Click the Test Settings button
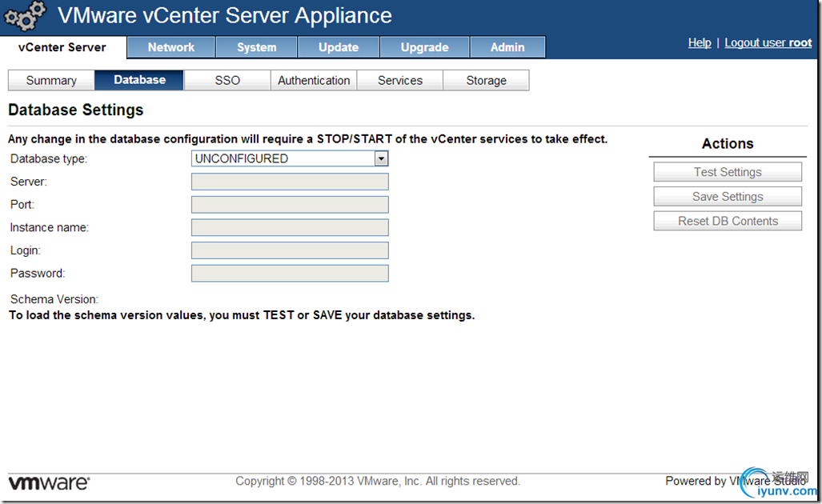Screen dimensions: 822x504 pyautogui.click(x=728, y=172)
